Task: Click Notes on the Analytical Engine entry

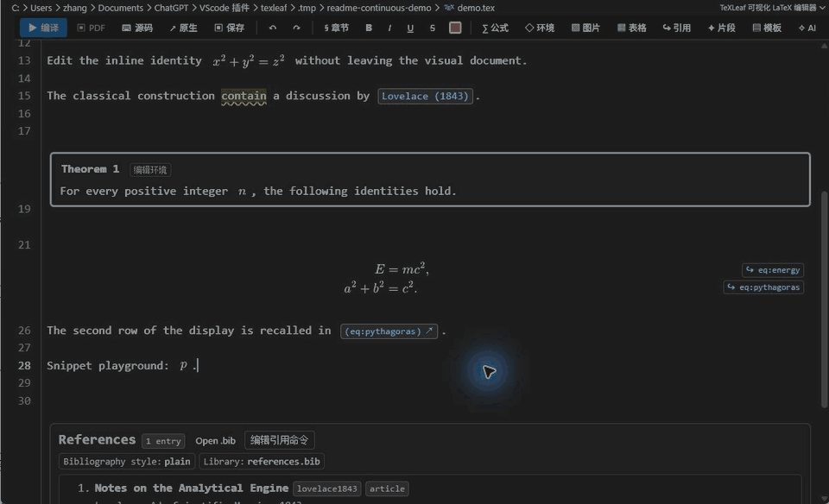Action: pos(192,488)
